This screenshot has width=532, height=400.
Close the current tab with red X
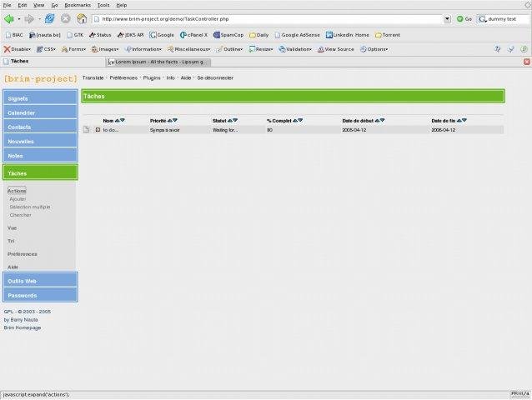[526, 62]
